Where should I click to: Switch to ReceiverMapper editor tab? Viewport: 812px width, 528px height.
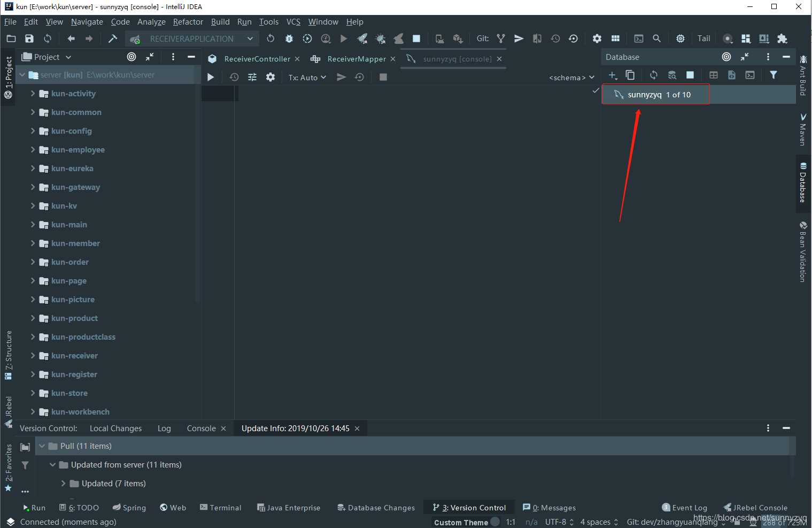click(357, 59)
